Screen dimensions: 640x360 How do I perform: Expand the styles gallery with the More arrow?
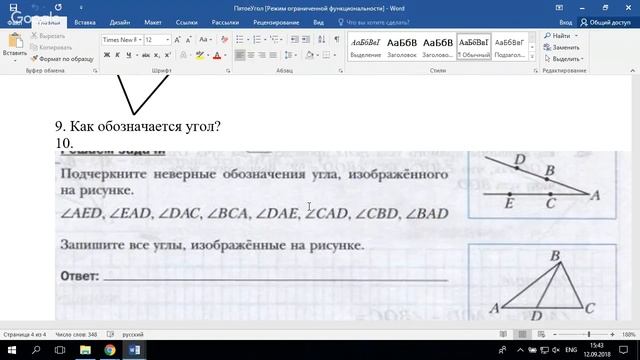tap(532, 57)
